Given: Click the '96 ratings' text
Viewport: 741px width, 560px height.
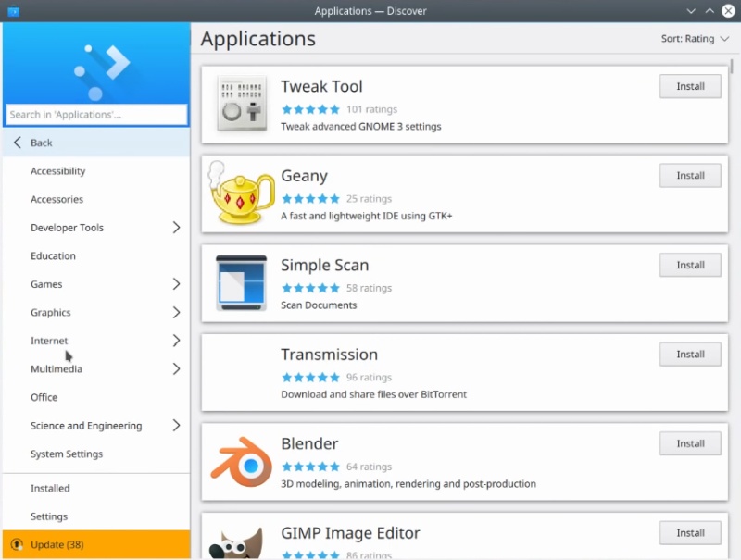Looking at the screenshot, I should click(x=369, y=378).
